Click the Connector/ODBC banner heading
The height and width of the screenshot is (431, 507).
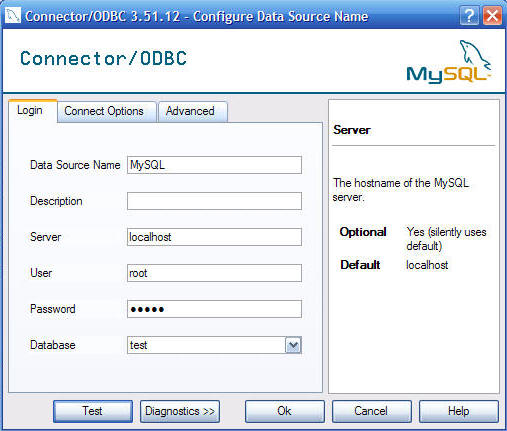[x=103, y=58]
